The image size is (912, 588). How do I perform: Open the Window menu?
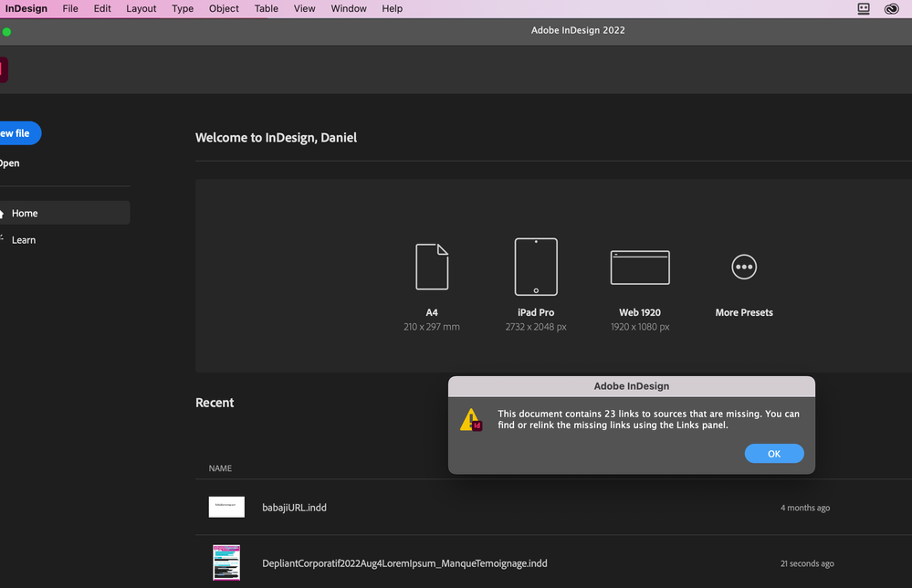[x=348, y=8]
